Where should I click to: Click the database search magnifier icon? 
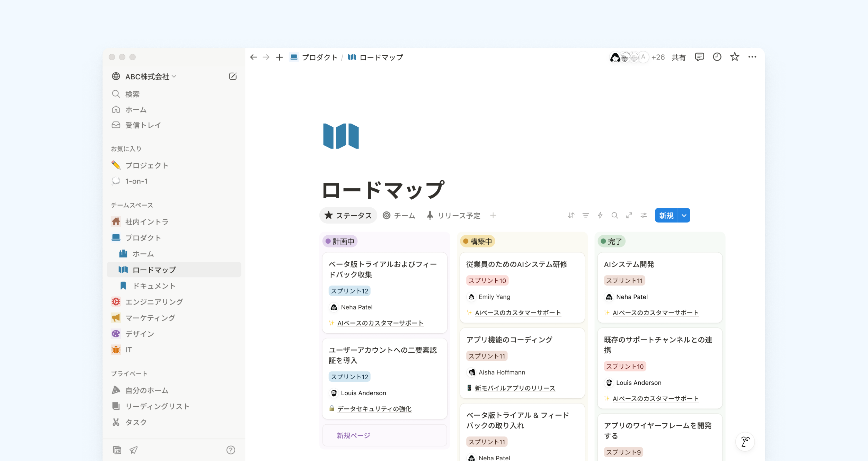coord(615,215)
